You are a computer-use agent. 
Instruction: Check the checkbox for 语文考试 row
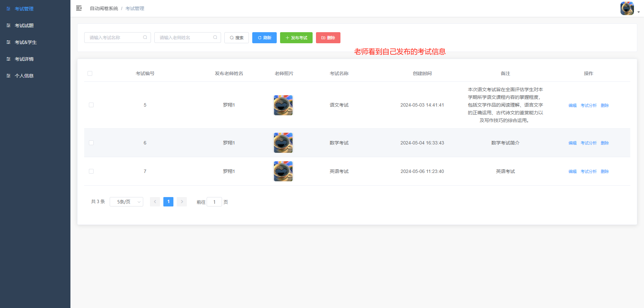click(x=91, y=105)
